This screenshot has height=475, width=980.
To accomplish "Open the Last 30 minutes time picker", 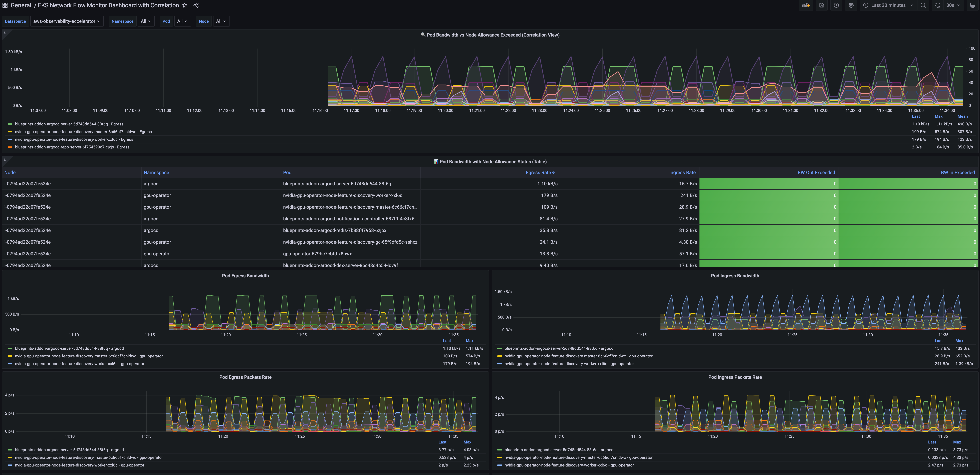I will click(x=888, y=5).
